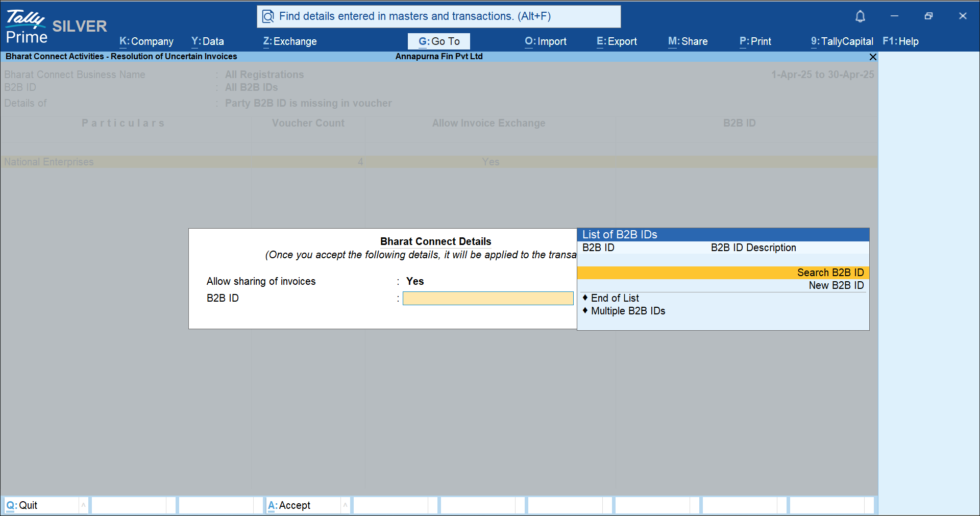Open the Exchange menu
Screen dimensions: 980x516
(290, 41)
